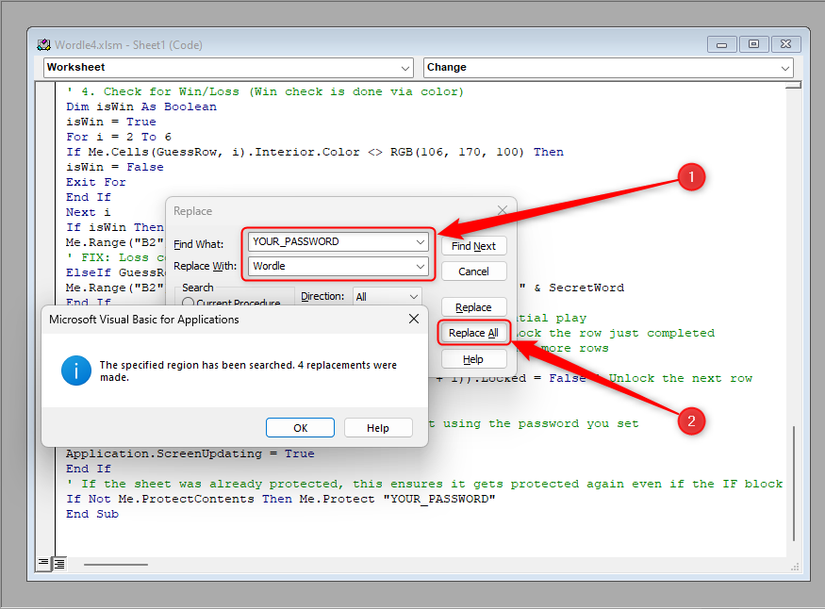
Task: Click the Replace button
Action: (473, 306)
